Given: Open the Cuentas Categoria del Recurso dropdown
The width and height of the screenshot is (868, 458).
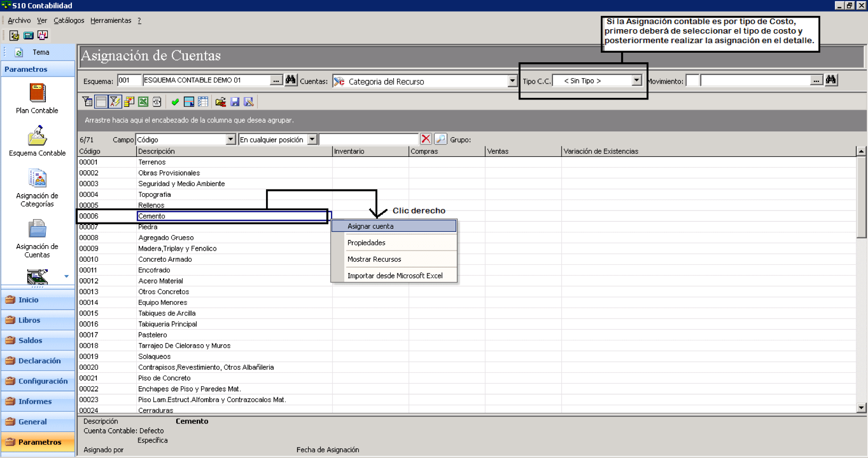Looking at the screenshot, I should coord(512,81).
